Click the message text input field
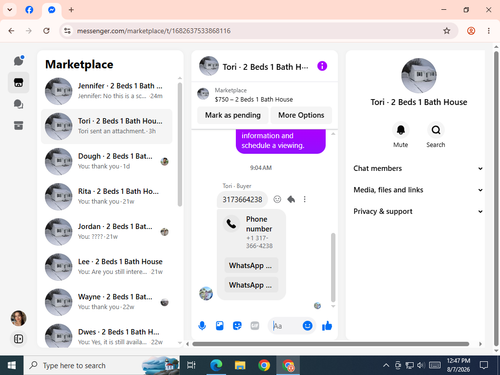This screenshot has height=375, width=500. tap(286, 325)
